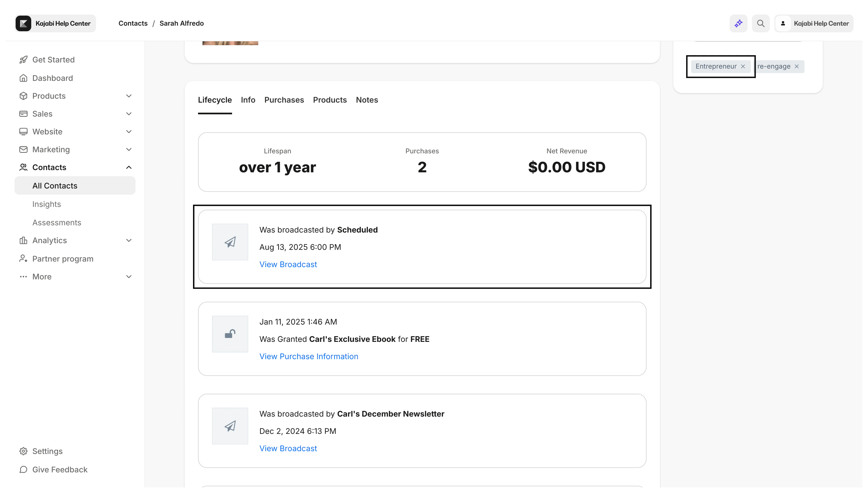Click the Marketing envelope icon

click(x=23, y=149)
